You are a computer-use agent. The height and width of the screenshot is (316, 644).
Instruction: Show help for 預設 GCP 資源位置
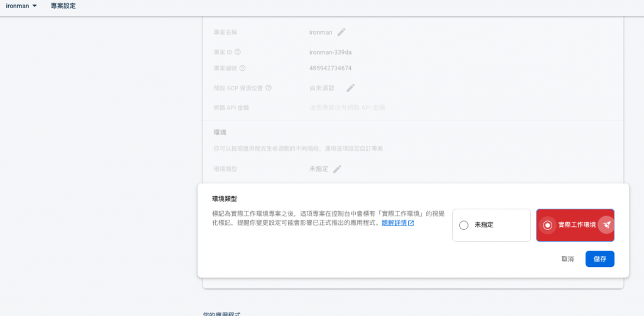(269, 88)
